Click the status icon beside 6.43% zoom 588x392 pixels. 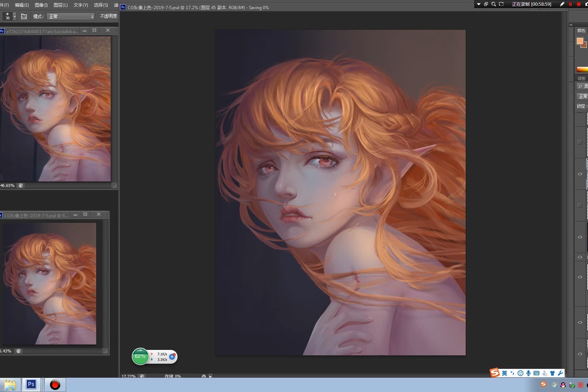[x=19, y=351]
